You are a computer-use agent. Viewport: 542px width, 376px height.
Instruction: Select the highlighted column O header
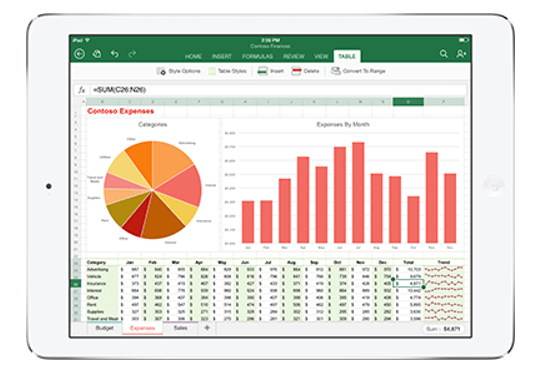[408, 102]
